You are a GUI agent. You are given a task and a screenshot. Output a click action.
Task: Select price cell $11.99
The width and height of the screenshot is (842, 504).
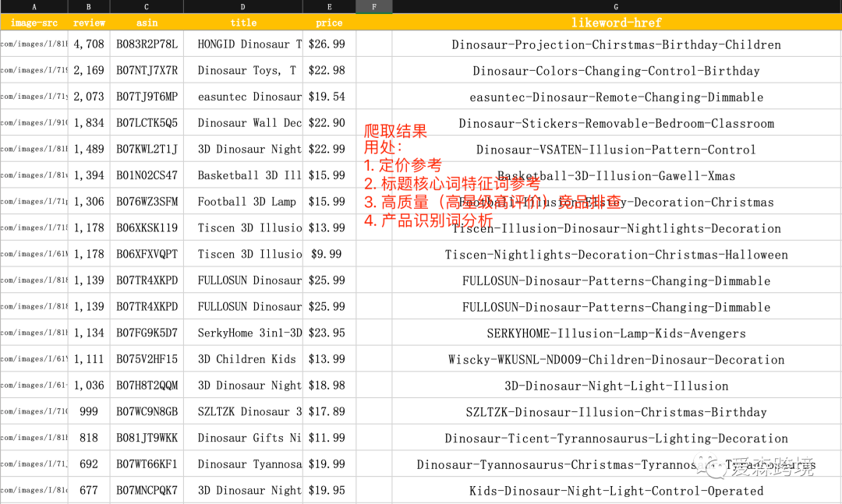(x=329, y=439)
